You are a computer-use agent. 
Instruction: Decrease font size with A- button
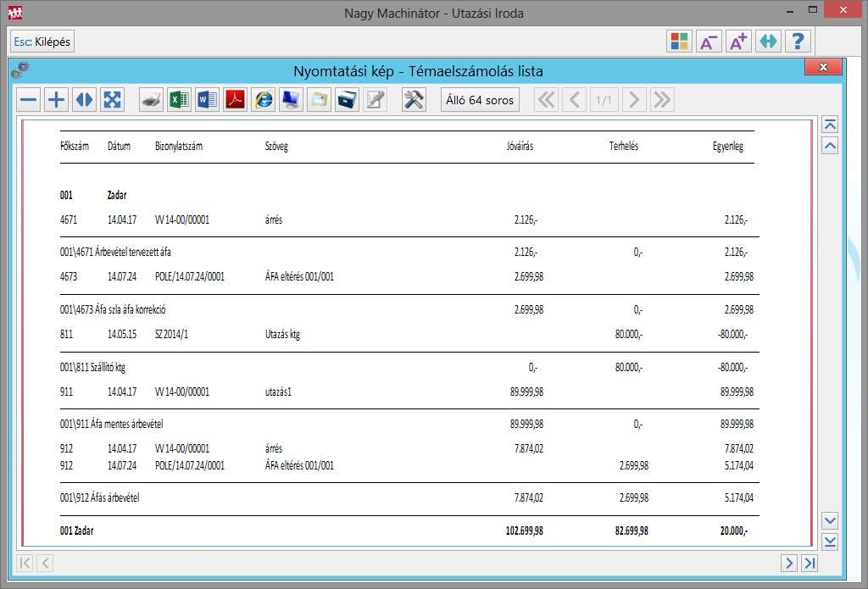pyautogui.click(x=708, y=42)
